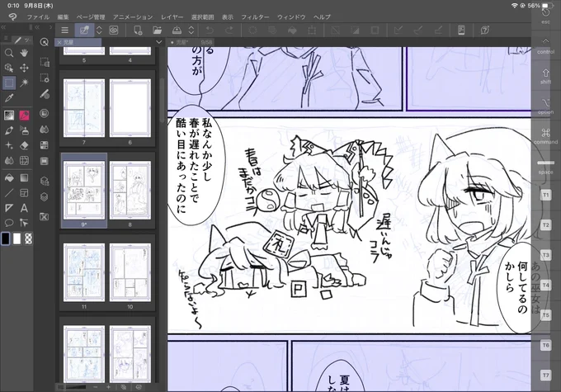Open page 10 thumbnail
The height and width of the screenshot is (392, 561).
pyautogui.click(x=130, y=272)
